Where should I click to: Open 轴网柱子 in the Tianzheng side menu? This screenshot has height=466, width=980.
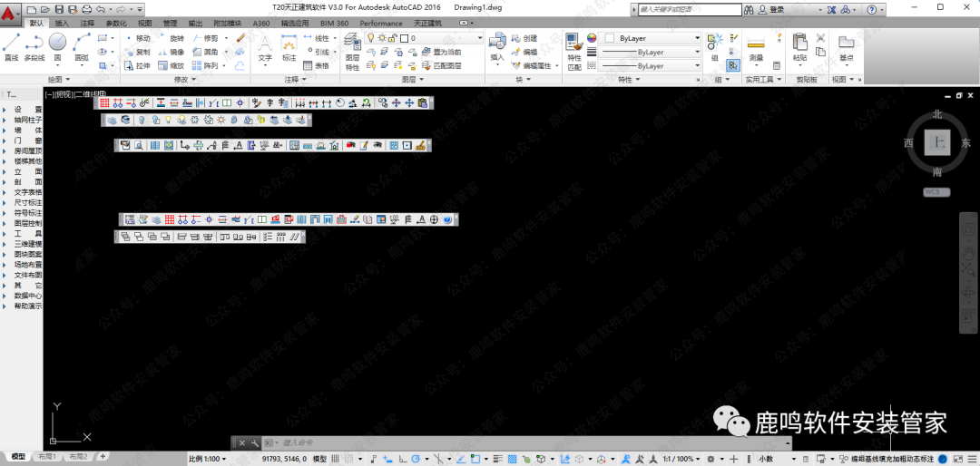(x=27, y=120)
